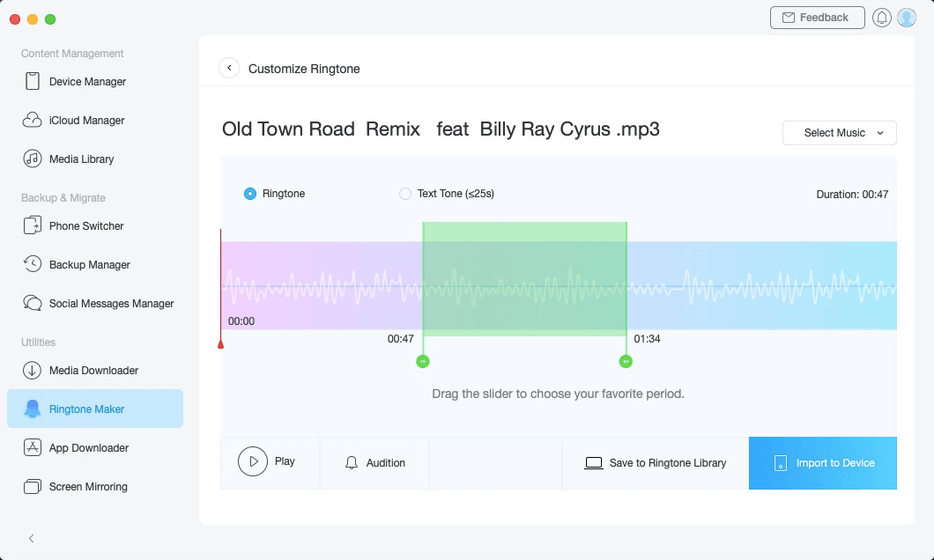Image resolution: width=934 pixels, height=560 pixels.
Task: Click the Screen Mirroring icon
Action: 33,486
